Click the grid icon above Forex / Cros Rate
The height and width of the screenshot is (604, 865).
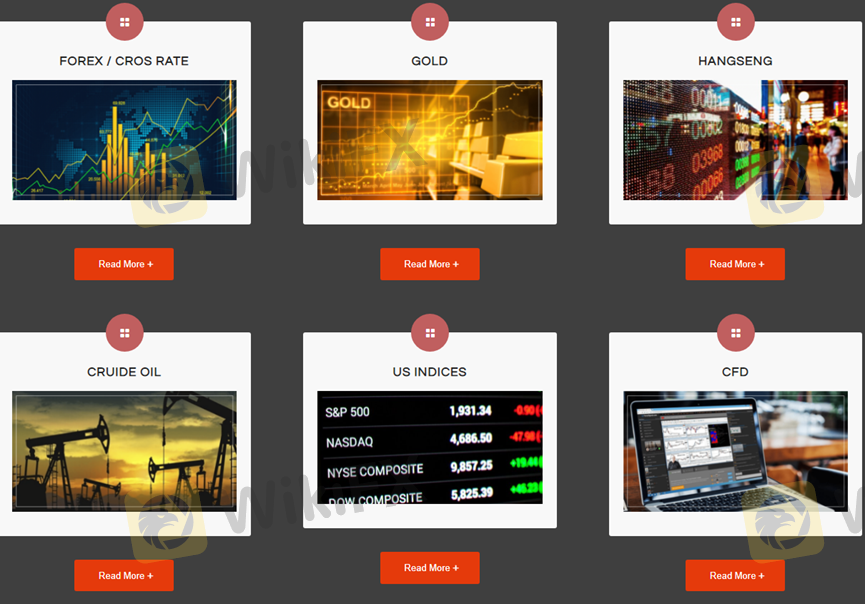click(124, 21)
